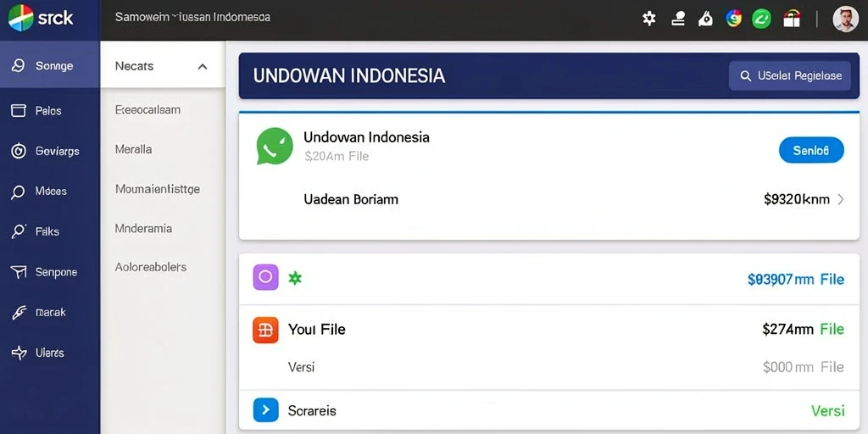Viewport: 868px width, 434px height.
Task: Click the $03907mm File link
Action: tap(796, 280)
